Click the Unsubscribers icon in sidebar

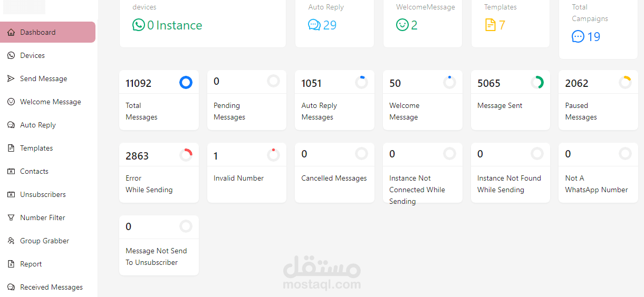click(x=11, y=194)
